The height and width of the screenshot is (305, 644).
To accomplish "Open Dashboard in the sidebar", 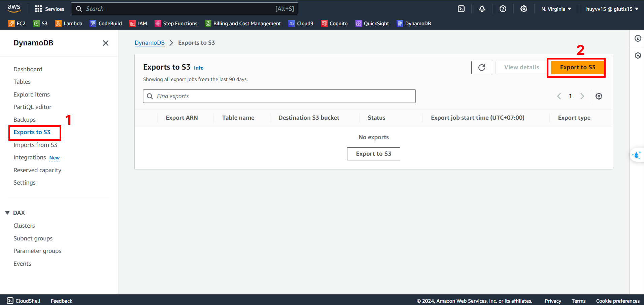I will (28, 69).
